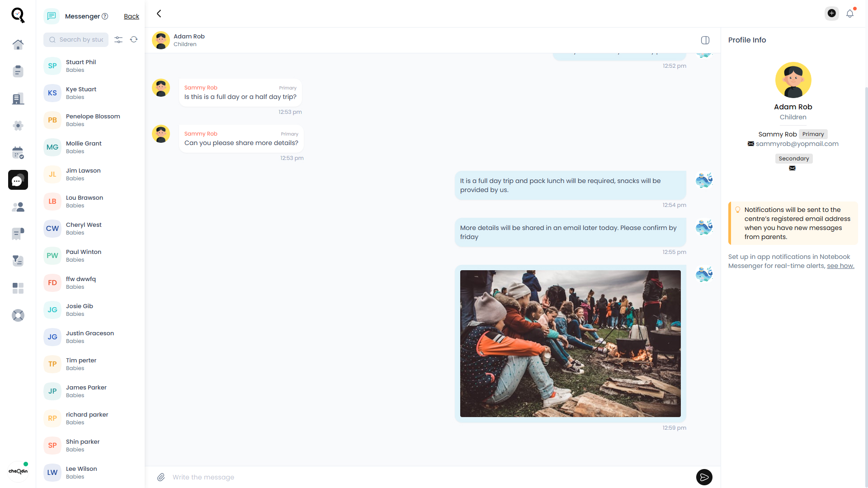868x488 pixels.
Task: Click the Secondary contact badge
Action: [794, 159]
